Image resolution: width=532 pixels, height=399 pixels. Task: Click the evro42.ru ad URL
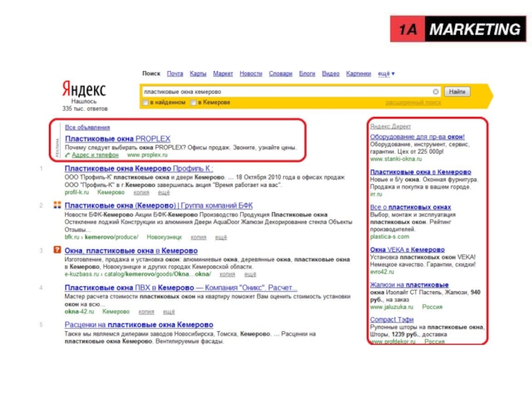pos(382,272)
